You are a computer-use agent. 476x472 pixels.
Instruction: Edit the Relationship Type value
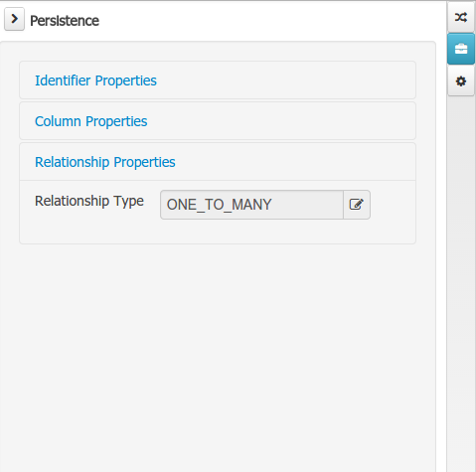pyautogui.click(x=357, y=205)
